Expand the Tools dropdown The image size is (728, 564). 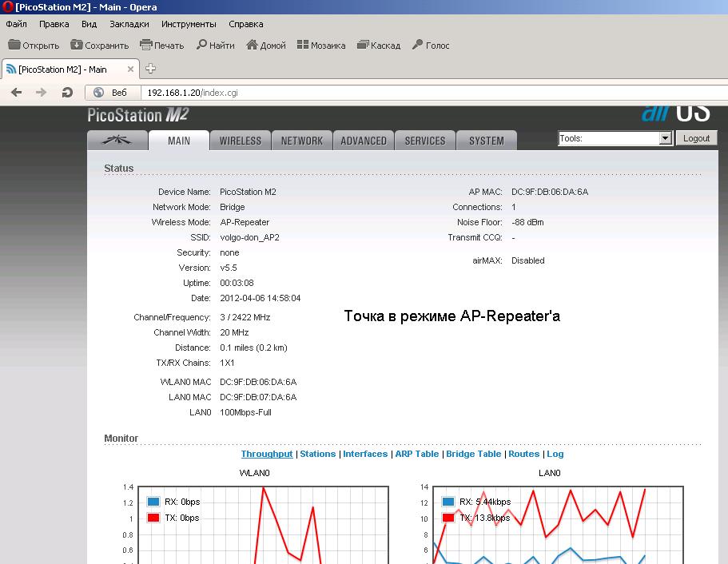click(x=615, y=138)
